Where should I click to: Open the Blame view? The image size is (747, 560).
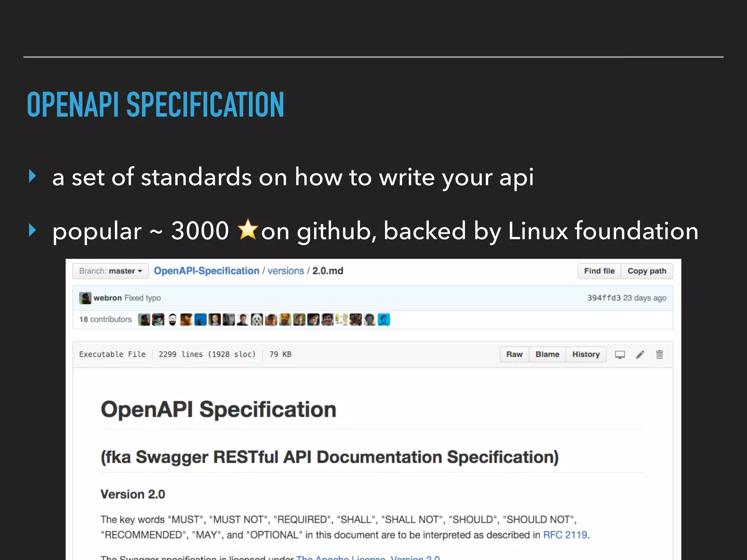[x=547, y=354]
